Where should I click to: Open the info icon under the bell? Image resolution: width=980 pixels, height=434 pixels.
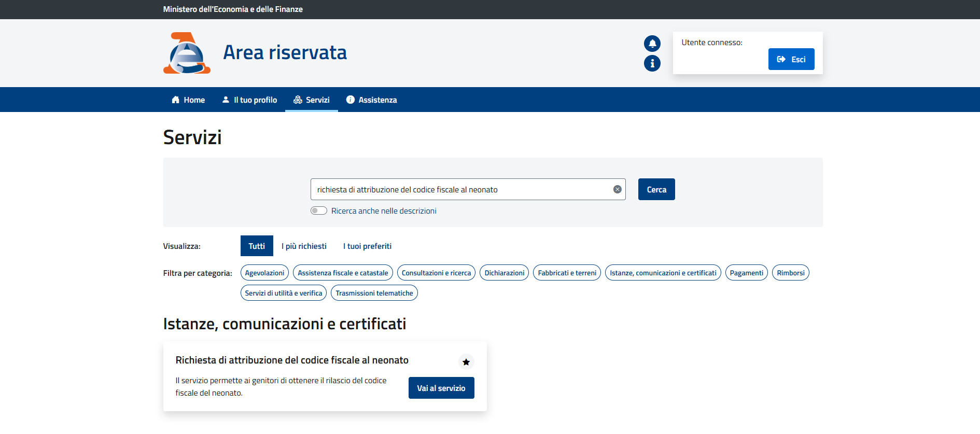click(x=652, y=63)
